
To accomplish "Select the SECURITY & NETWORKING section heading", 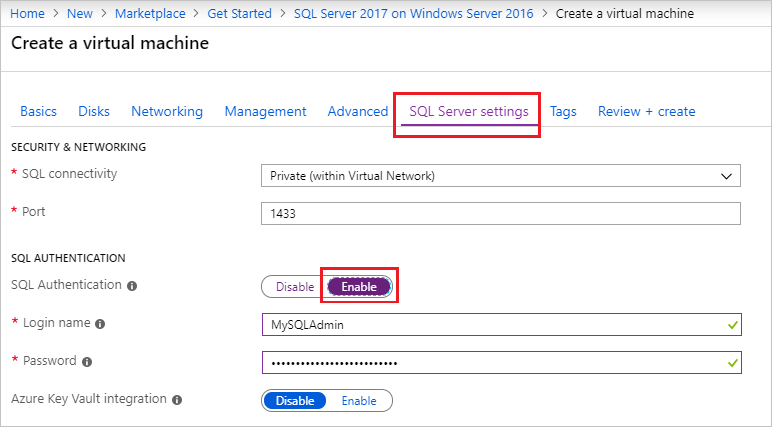I will pos(79,147).
